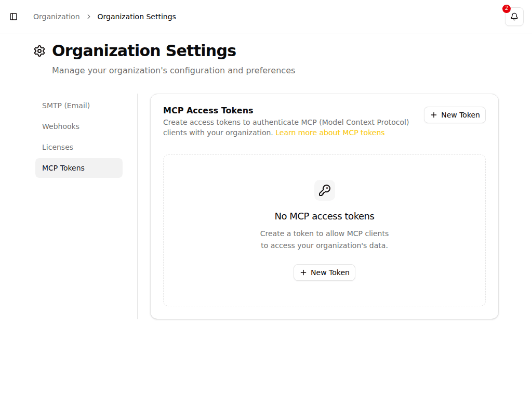Open Learn more about MCP tokens link

[x=330, y=133]
